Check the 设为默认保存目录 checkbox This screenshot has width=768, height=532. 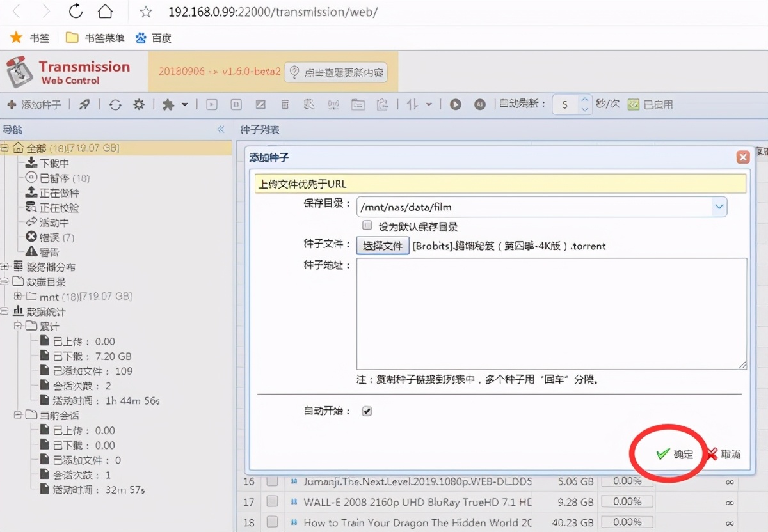[367, 224]
